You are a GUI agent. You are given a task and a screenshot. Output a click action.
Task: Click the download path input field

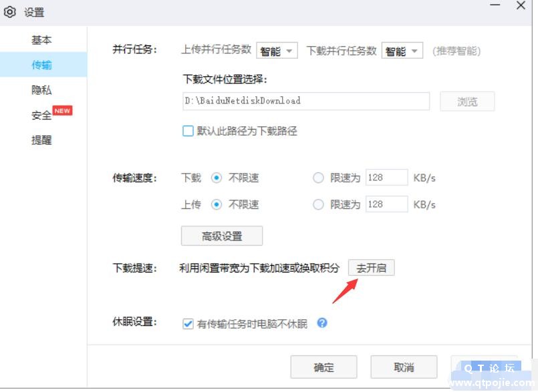[306, 101]
